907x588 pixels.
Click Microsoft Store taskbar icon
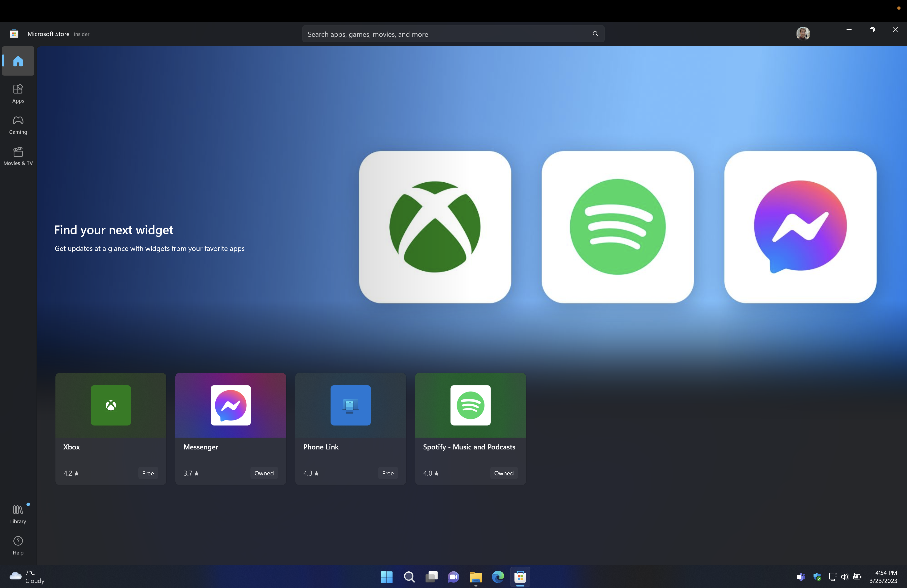[520, 577]
